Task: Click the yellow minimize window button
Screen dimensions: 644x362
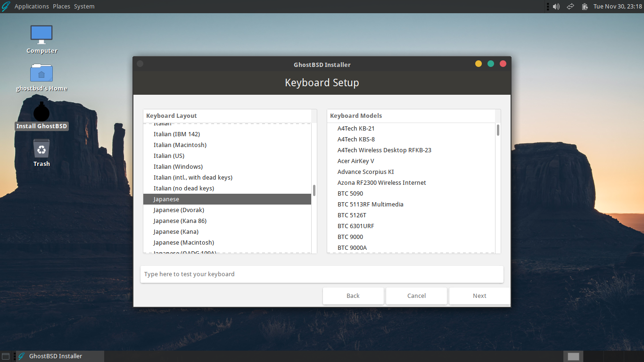Action: (479, 64)
